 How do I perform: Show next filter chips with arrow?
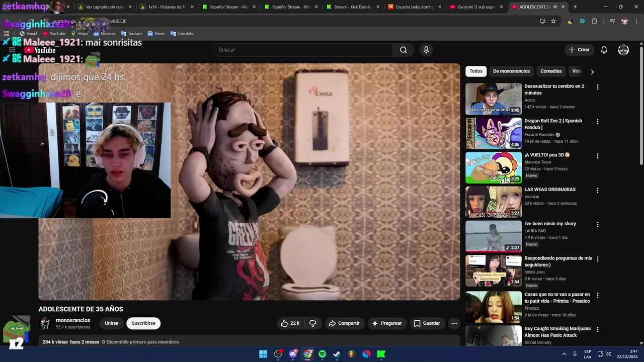click(592, 71)
